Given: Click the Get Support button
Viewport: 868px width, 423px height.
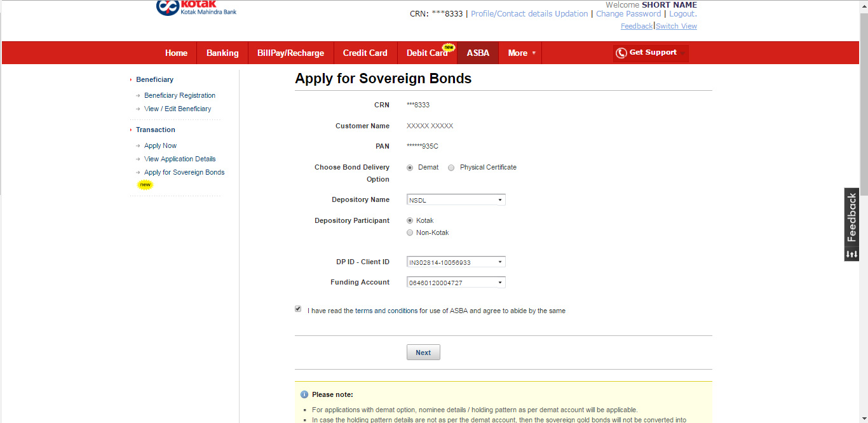Looking at the screenshot, I should pyautogui.click(x=651, y=53).
